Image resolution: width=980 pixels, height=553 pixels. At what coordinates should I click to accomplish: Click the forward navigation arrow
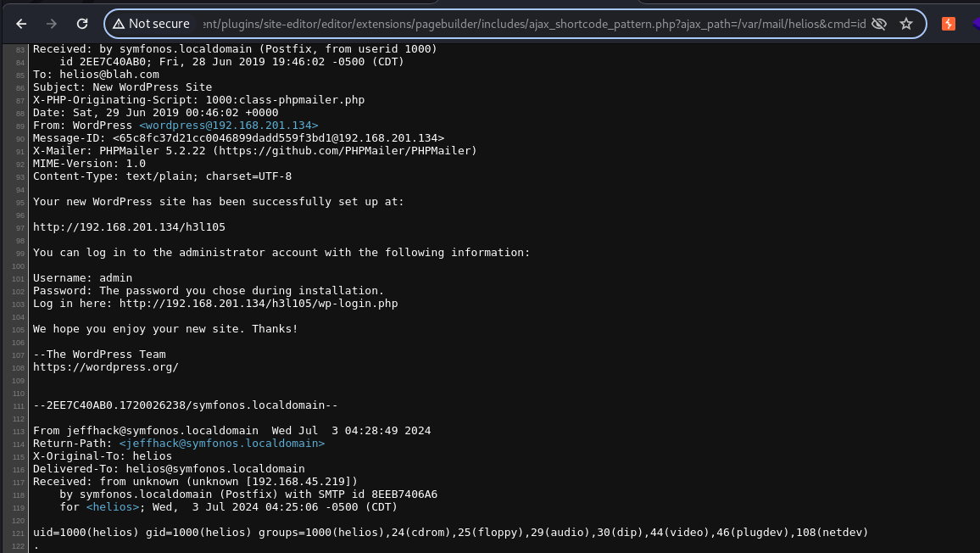(51, 24)
